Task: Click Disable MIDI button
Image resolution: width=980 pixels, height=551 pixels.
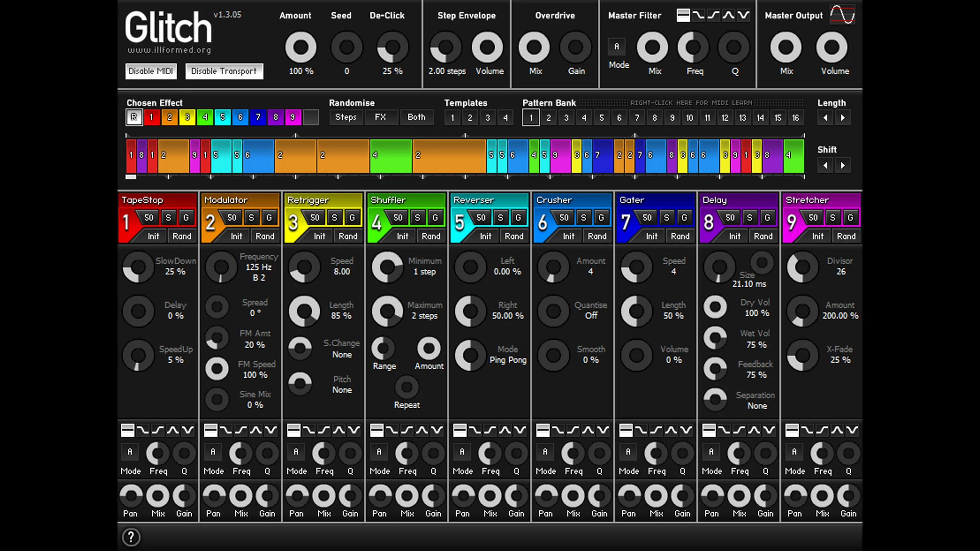Action: click(151, 71)
